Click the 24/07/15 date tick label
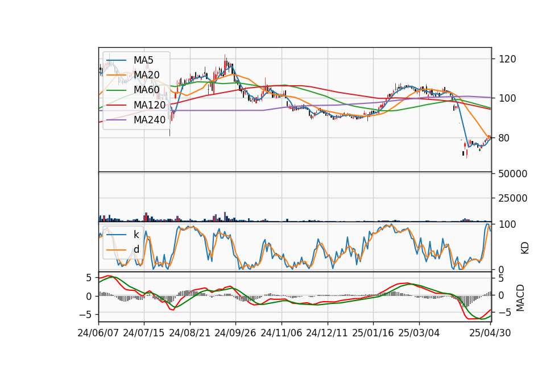The height and width of the screenshot is (392, 546). 144,333
